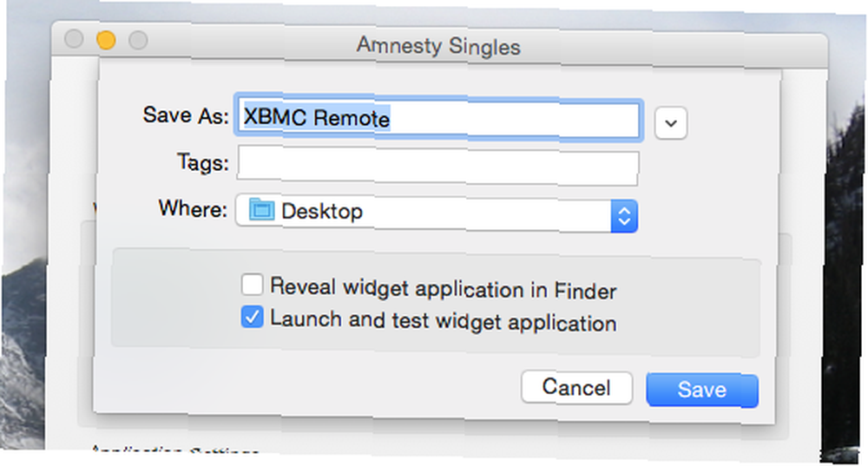This screenshot has height=466, width=868.
Task: Click the blue Save button
Action: click(702, 391)
